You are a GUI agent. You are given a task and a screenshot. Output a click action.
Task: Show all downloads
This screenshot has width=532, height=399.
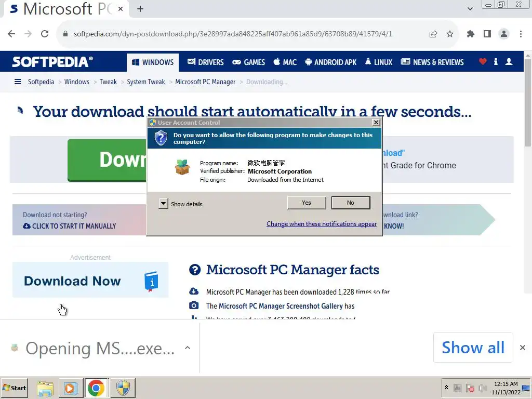pyautogui.click(x=473, y=348)
